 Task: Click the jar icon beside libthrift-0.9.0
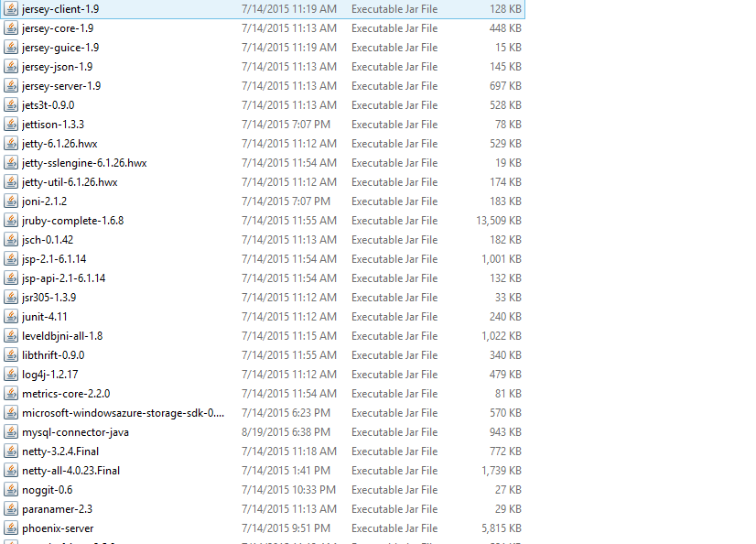click(x=11, y=355)
